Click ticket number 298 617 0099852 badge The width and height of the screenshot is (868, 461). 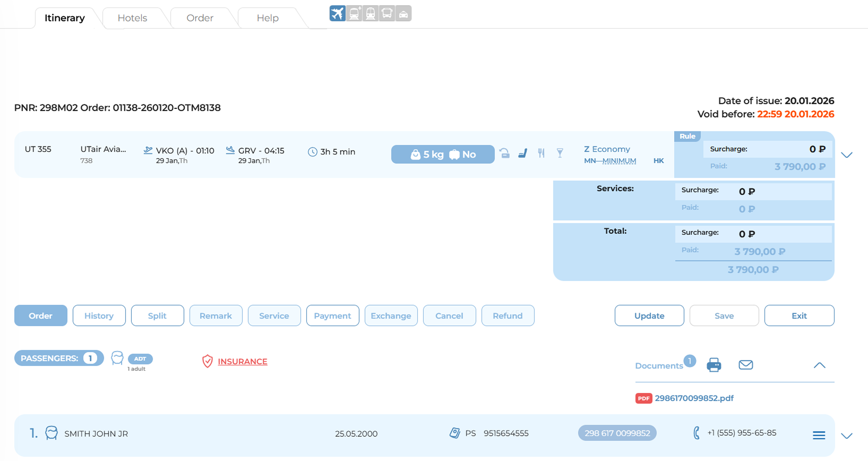(x=617, y=433)
